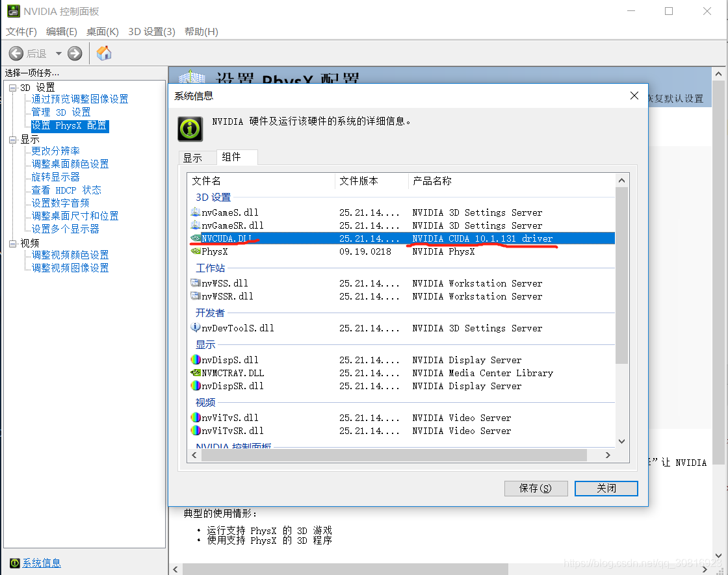Select the NVIDIA CUDA 10.1.131 driver text
The width and height of the screenshot is (728, 575).
tap(482, 238)
